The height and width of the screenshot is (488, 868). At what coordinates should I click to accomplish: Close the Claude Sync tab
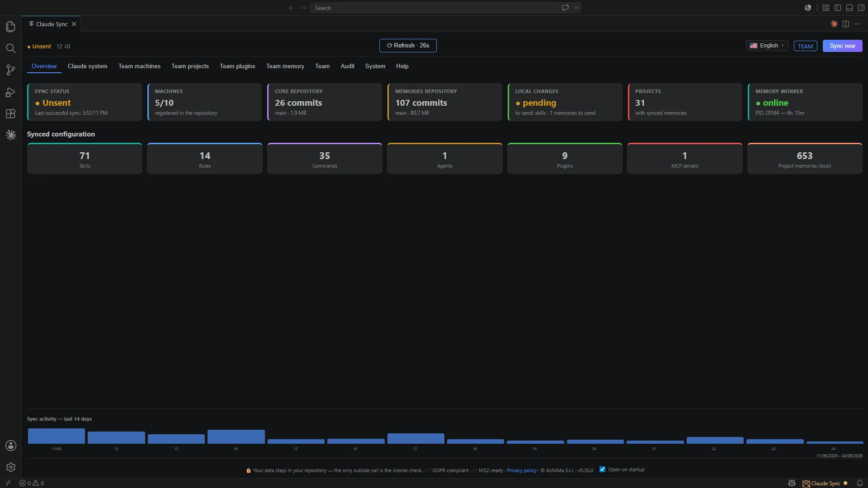click(74, 24)
